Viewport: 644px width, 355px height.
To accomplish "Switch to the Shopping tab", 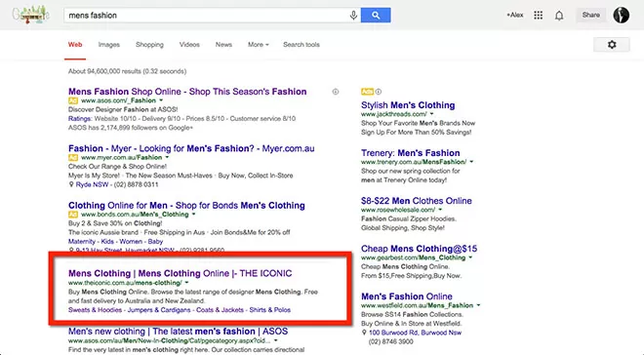I will (149, 45).
